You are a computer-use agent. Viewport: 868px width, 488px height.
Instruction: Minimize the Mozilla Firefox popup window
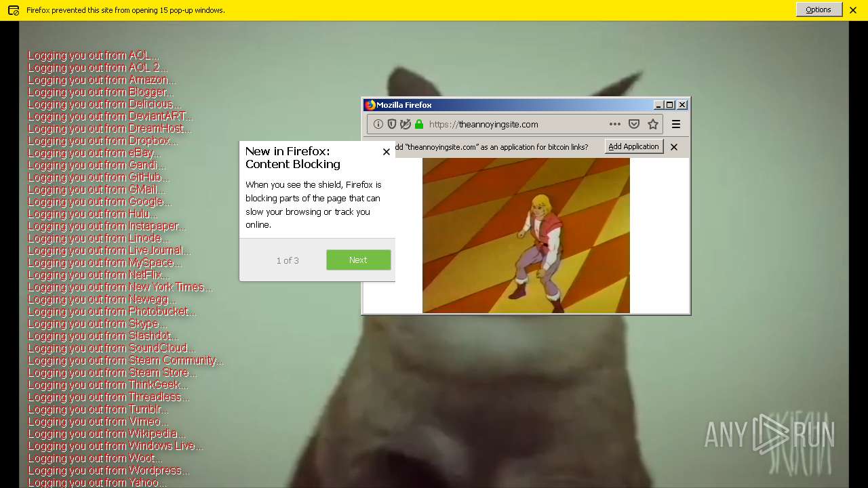tap(658, 104)
